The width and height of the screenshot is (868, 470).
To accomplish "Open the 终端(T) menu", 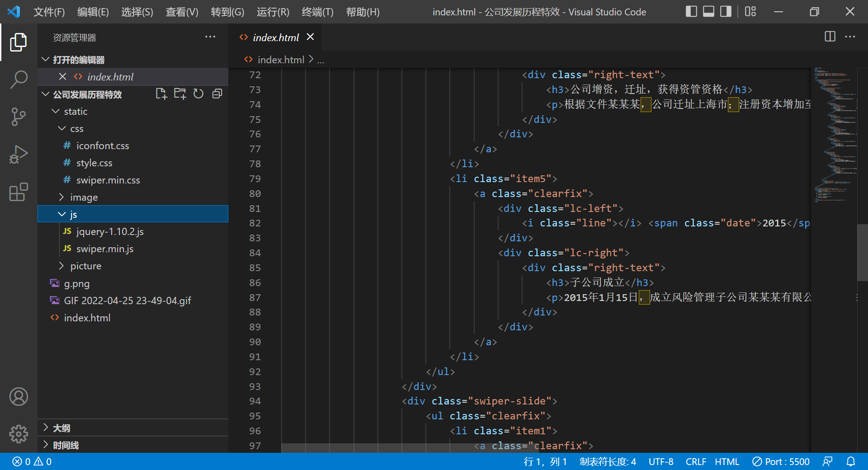I will tap(318, 12).
